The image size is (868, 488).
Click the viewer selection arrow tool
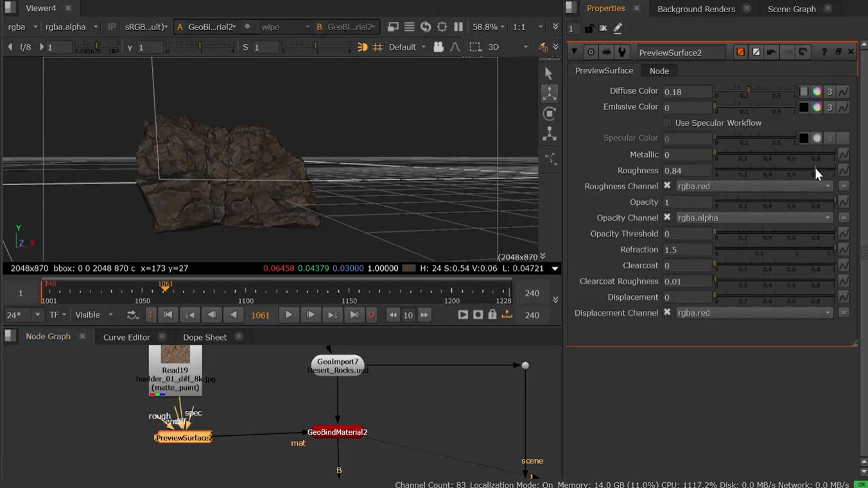548,73
